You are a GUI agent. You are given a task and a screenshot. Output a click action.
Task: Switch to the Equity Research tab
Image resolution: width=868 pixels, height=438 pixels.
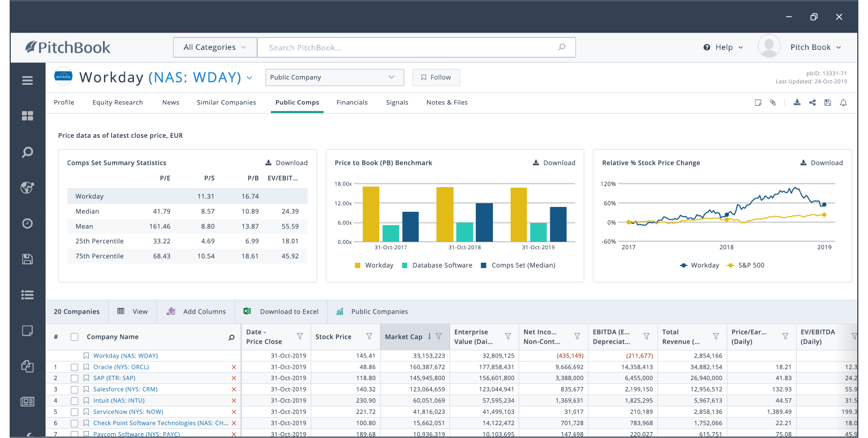(117, 102)
